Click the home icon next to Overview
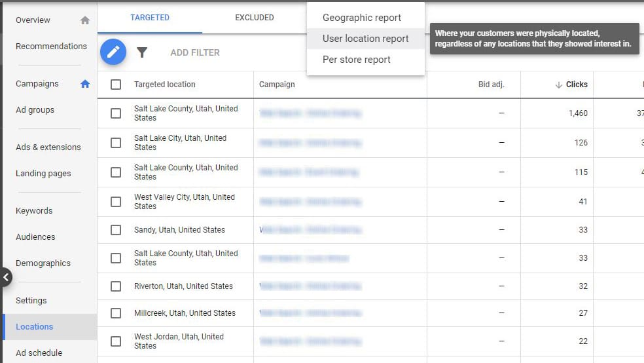644x363 pixels. 85,20
